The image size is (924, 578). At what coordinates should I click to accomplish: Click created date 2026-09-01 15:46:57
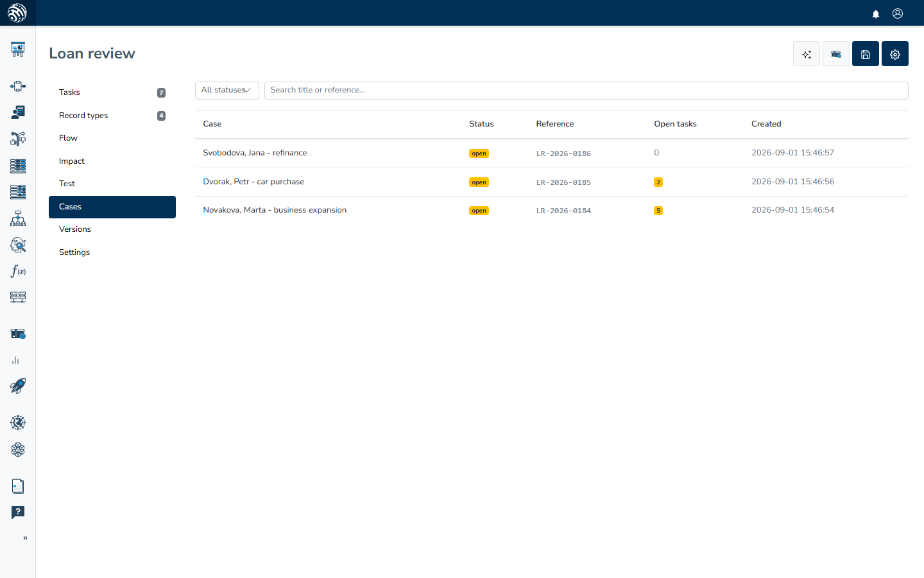792,153
